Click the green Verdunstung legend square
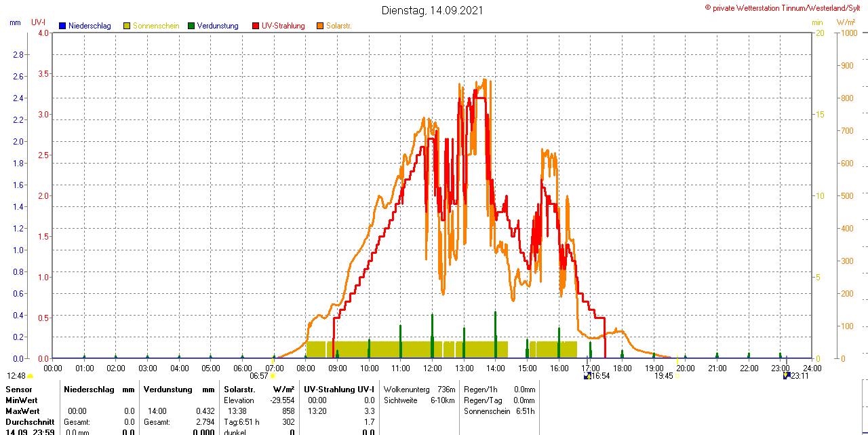Screen dimensions: 868x435 coord(191,26)
